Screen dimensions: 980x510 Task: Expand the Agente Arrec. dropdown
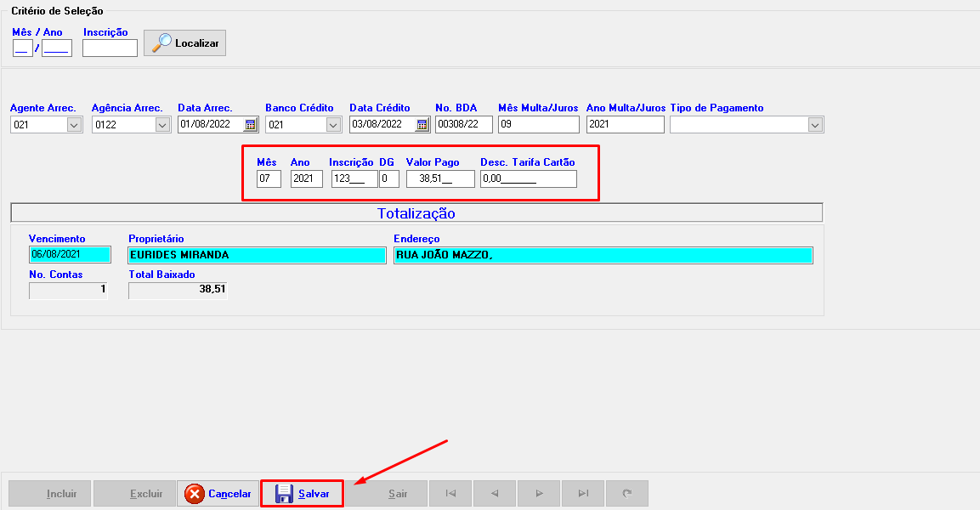click(x=74, y=125)
